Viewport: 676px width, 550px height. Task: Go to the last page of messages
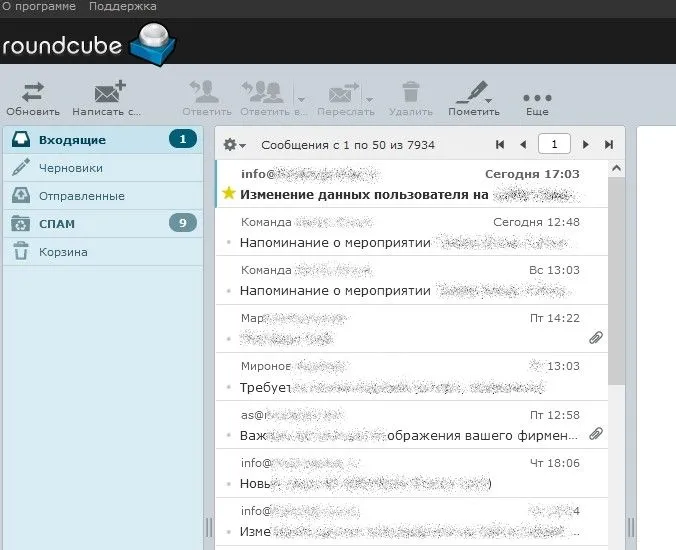pos(609,145)
